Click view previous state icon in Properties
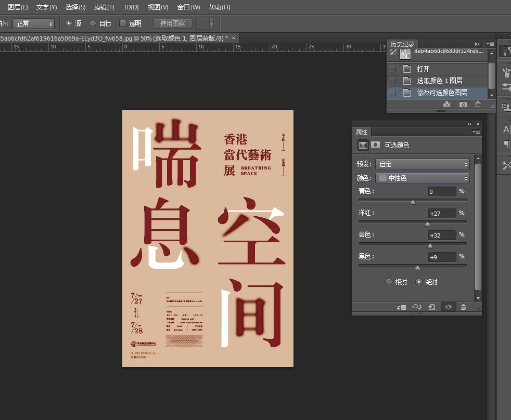Screen dimensions: 511x420 coord(417,307)
